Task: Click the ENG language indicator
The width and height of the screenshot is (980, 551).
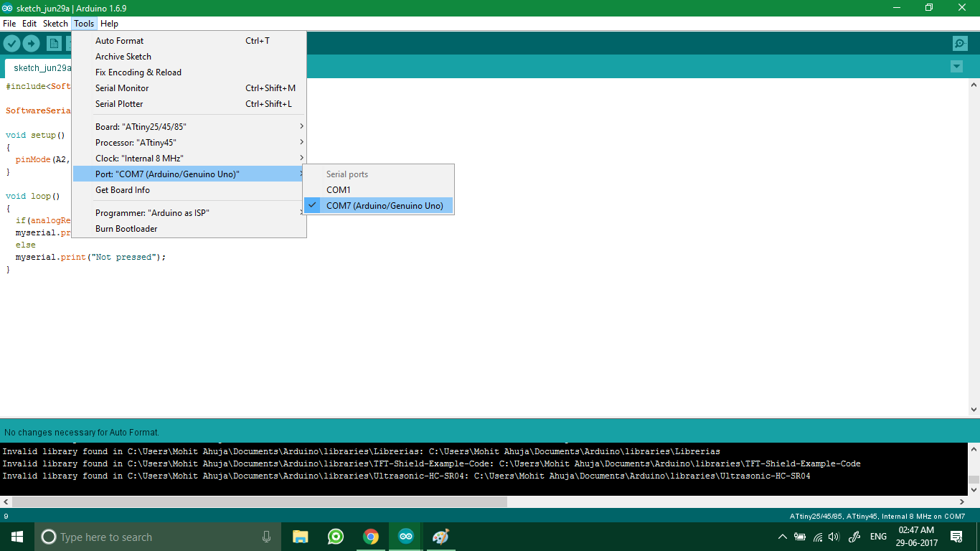Action: click(878, 537)
